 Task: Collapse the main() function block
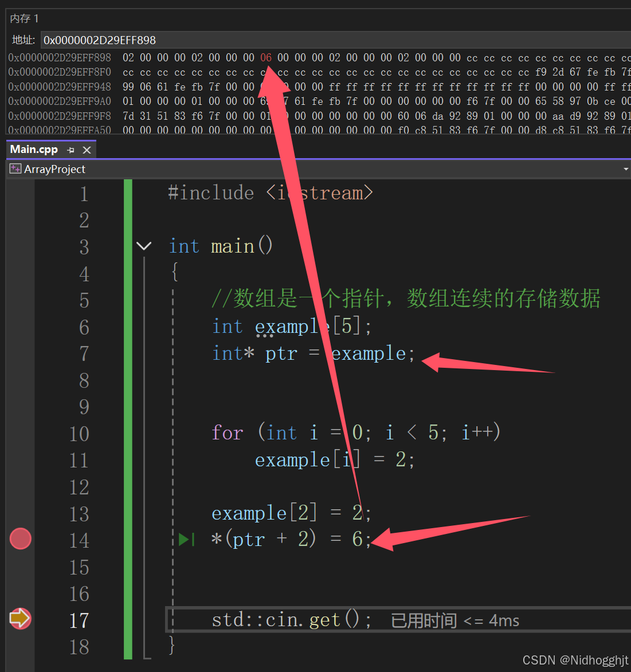[x=144, y=246]
